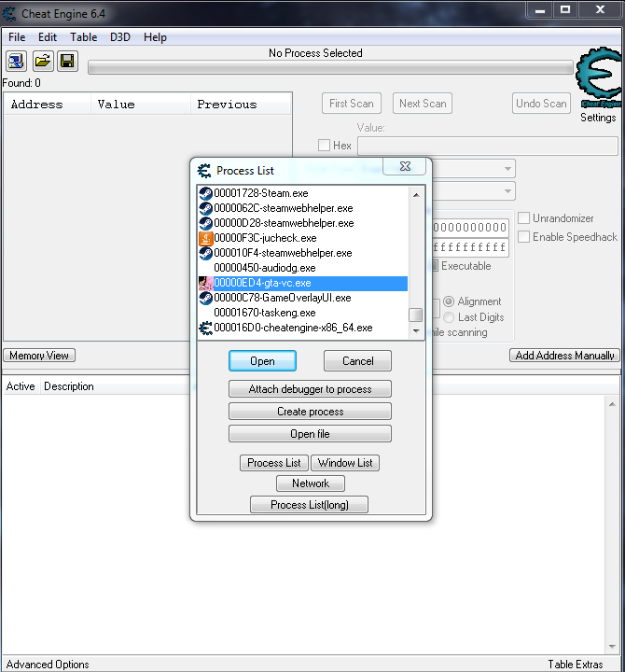This screenshot has width=625, height=672.
Task: Toggle the Executable checkbox
Action: [x=435, y=266]
